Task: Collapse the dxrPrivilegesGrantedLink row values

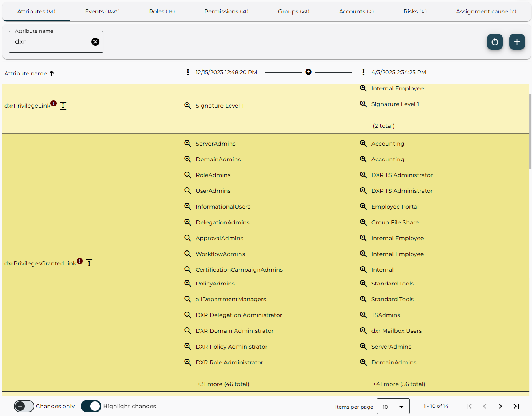Action: click(89, 263)
